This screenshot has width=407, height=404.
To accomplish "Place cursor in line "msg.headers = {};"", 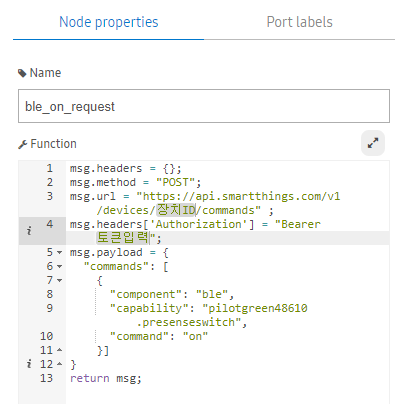I will (125, 168).
